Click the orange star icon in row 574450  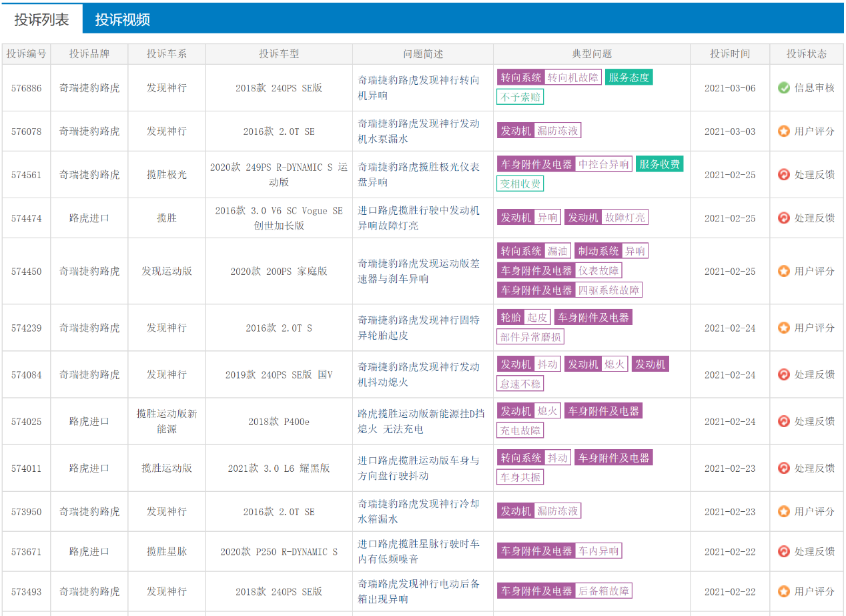coord(784,271)
